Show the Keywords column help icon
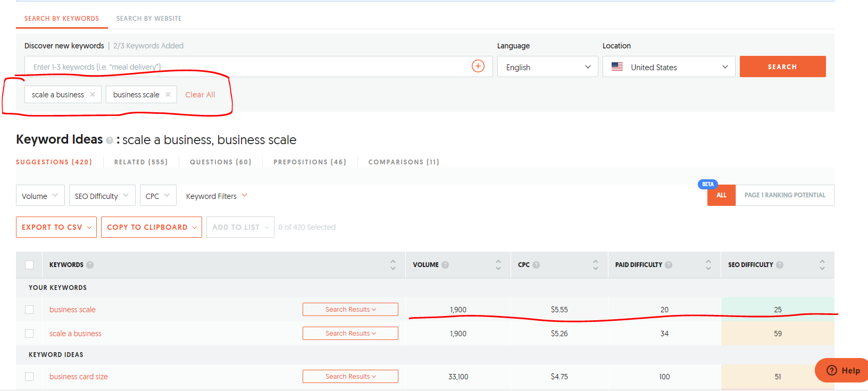The width and height of the screenshot is (868, 391). [90, 265]
